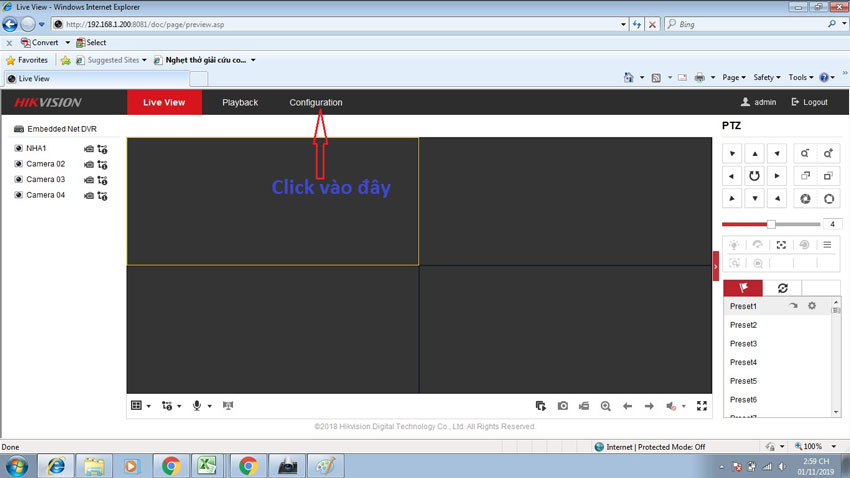Screen dimensions: 850x478
Task: Switch to the Playback tab
Action: click(240, 102)
